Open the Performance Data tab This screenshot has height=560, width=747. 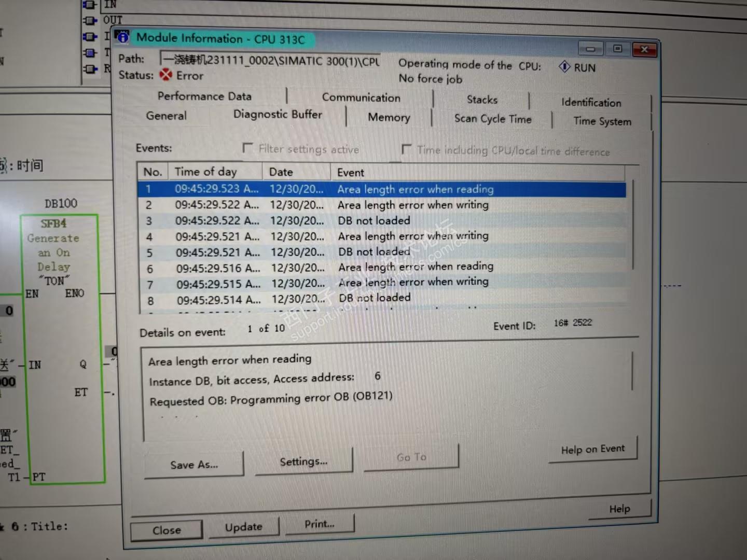pos(204,96)
